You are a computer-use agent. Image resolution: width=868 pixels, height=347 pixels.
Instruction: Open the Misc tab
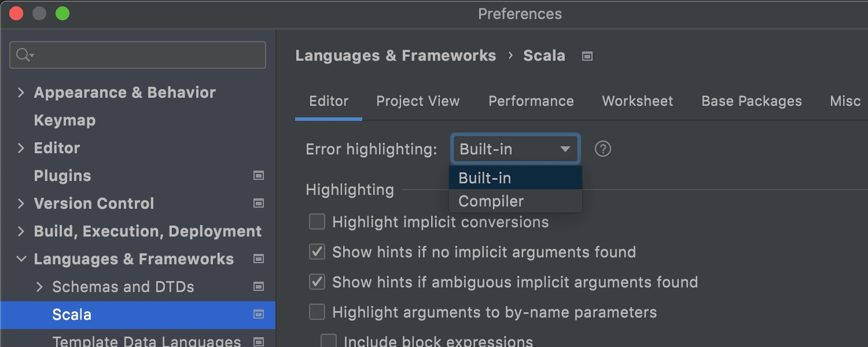pos(845,101)
